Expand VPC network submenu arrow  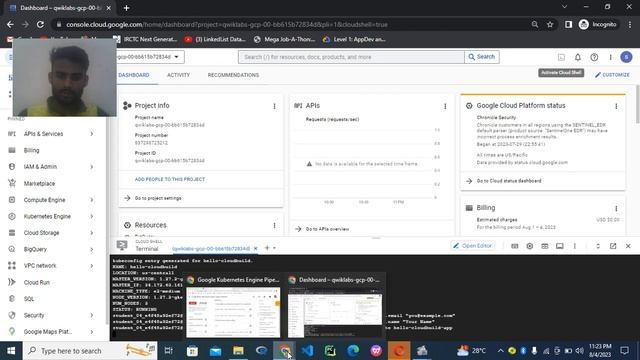pyautogui.click(x=92, y=266)
